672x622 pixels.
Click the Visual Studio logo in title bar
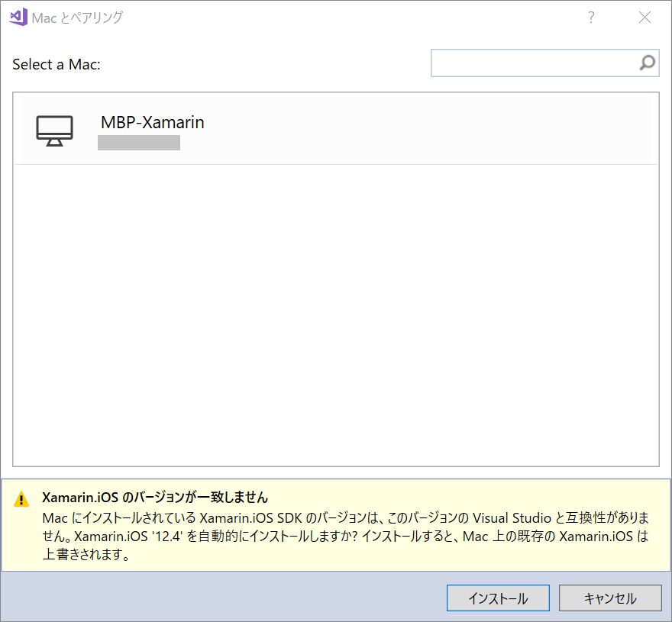[18, 17]
